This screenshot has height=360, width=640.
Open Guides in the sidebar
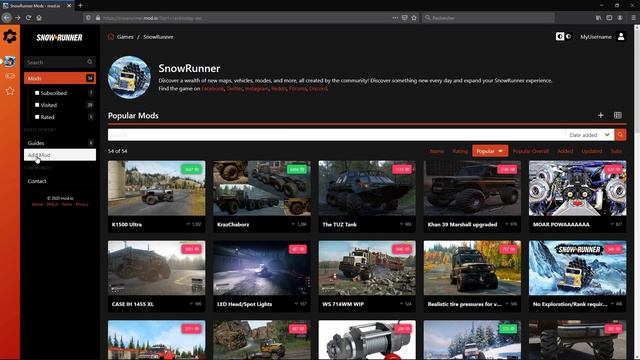pos(60,143)
